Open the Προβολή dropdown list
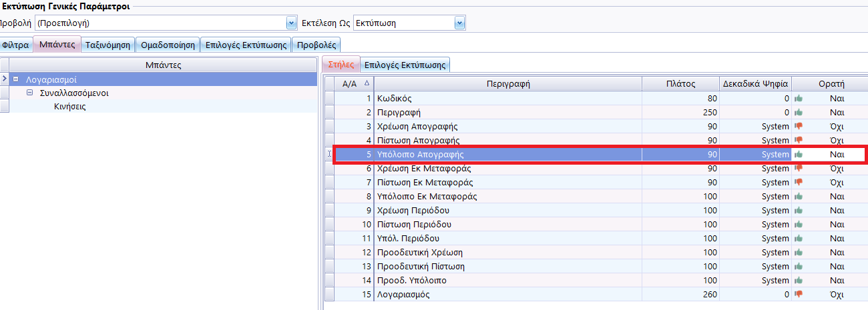 (x=291, y=23)
